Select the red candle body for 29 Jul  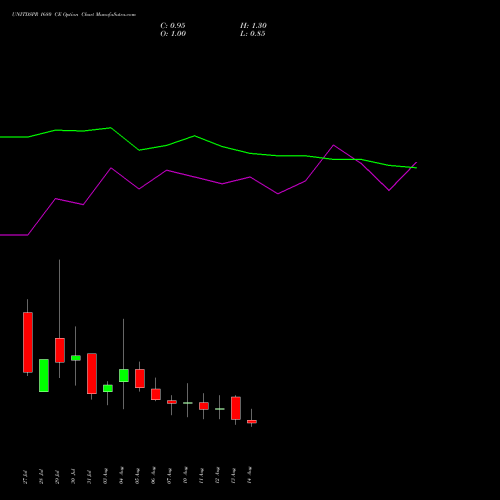click(x=60, y=350)
